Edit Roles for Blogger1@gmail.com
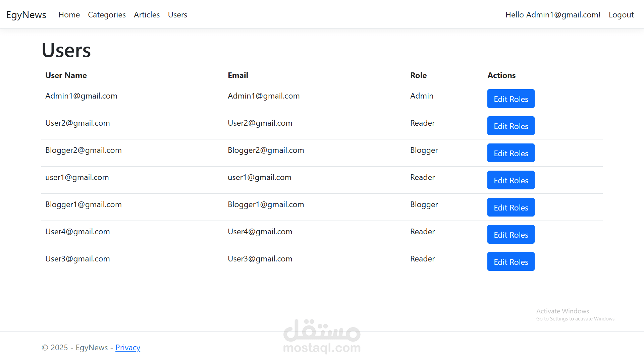The width and height of the screenshot is (644, 362). pyautogui.click(x=511, y=207)
